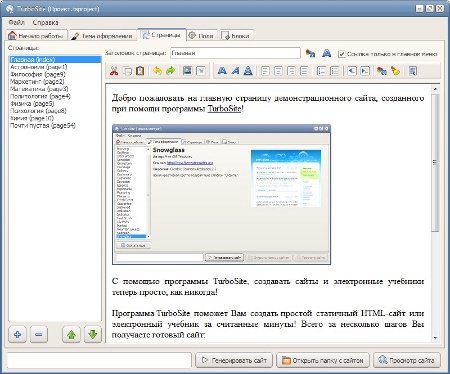Align text left in editor toolbar
This screenshot has width=450, height=374.
[x=265, y=71]
